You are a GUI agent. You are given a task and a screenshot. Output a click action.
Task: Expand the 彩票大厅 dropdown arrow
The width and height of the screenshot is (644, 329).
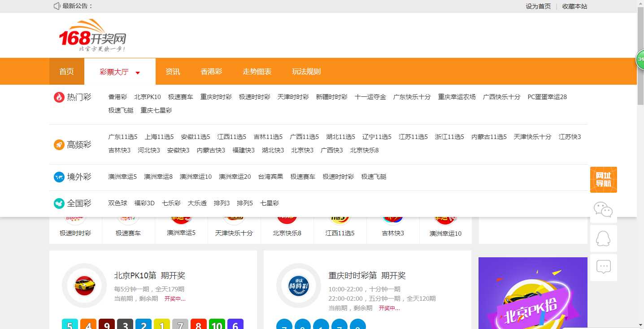click(x=138, y=73)
